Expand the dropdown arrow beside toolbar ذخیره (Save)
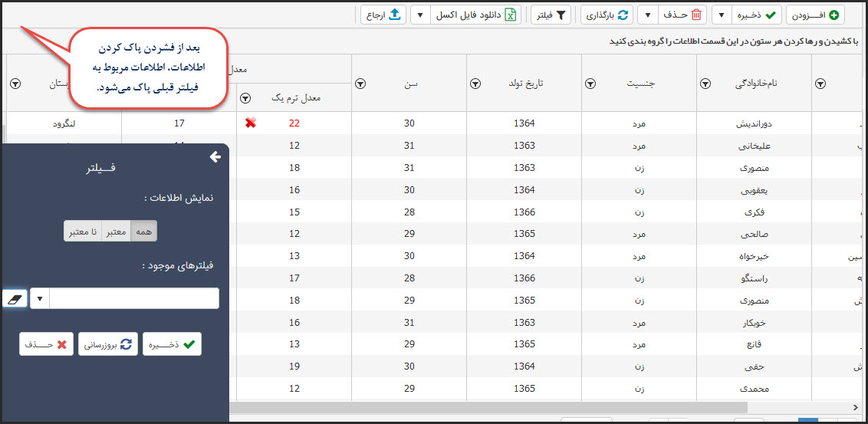The image size is (868, 424). (x=722, y=15)
